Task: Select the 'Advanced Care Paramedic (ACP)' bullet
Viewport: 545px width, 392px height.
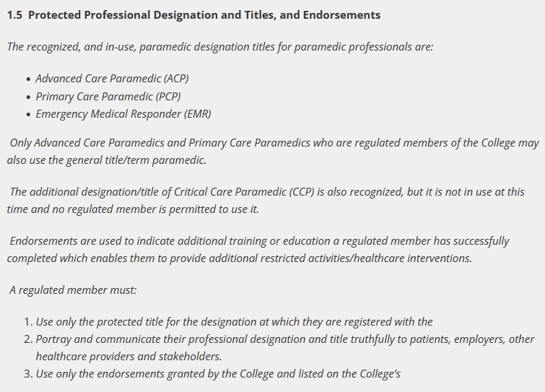Action: coord(112,79)
